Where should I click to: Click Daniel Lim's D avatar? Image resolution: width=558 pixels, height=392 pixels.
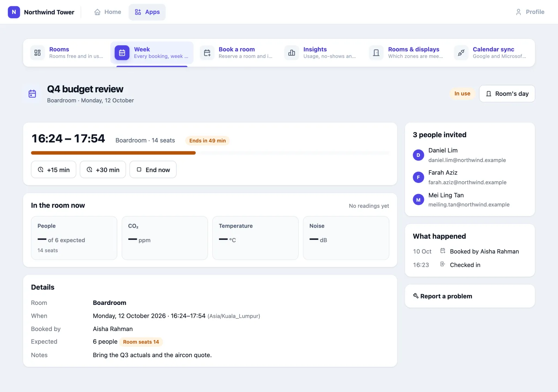pos(418,155)
